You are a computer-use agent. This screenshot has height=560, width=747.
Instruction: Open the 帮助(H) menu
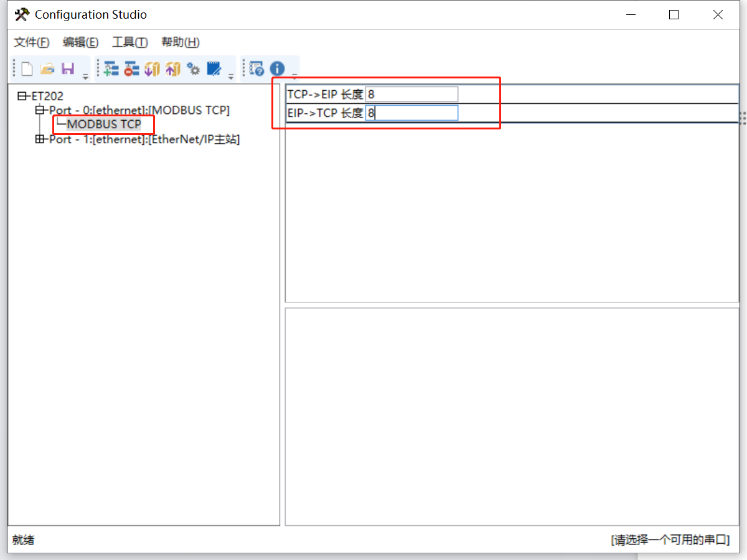[x=181, y=42]
